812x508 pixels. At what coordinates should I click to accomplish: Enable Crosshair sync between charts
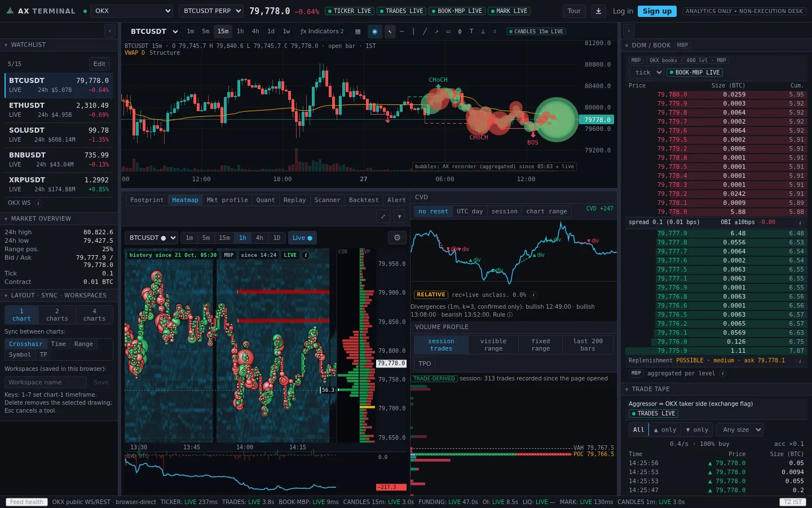point(25,344)
